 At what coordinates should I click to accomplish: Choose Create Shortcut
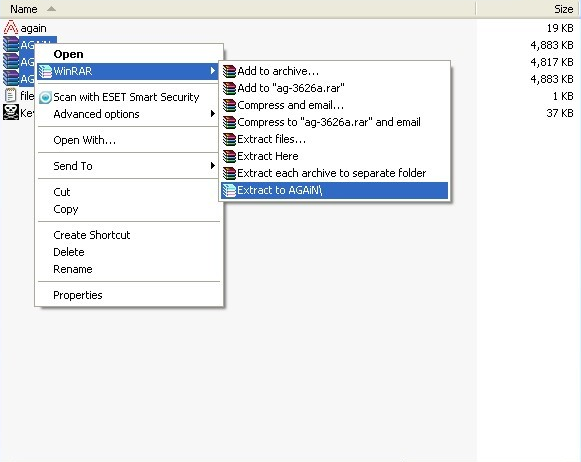click(x=129, y=235)
